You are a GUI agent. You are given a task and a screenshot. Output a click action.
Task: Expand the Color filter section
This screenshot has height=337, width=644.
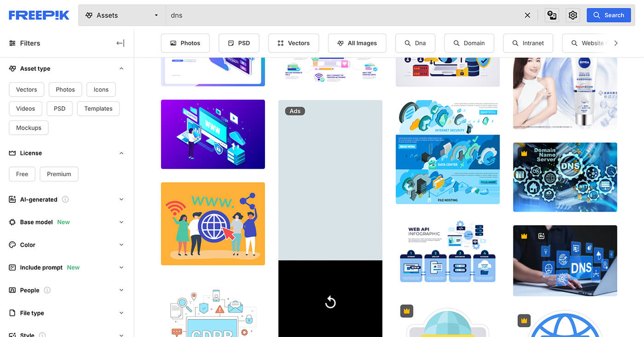pyautogui.click(x=121, y=245)
